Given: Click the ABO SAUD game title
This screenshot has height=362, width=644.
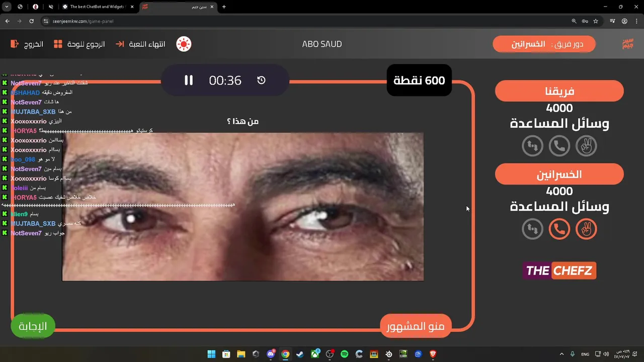Looking at the screenshot, I should point(322,44).
